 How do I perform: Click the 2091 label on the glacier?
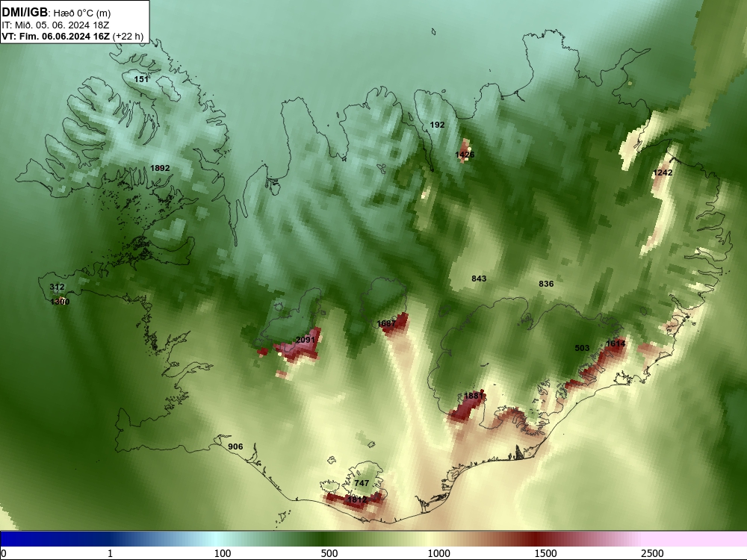[x=306, y=340]
